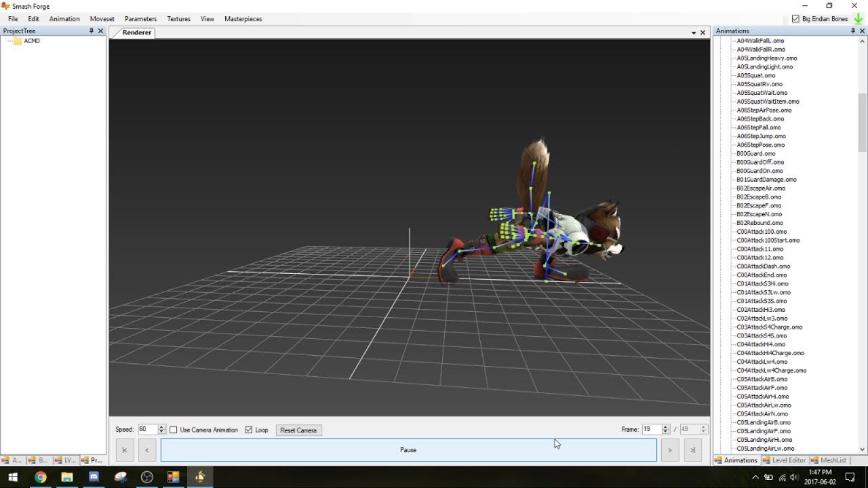Jump to the last frame button
Image resolution: width=868 pixels, height=488 pixels.
click(692, 450)
